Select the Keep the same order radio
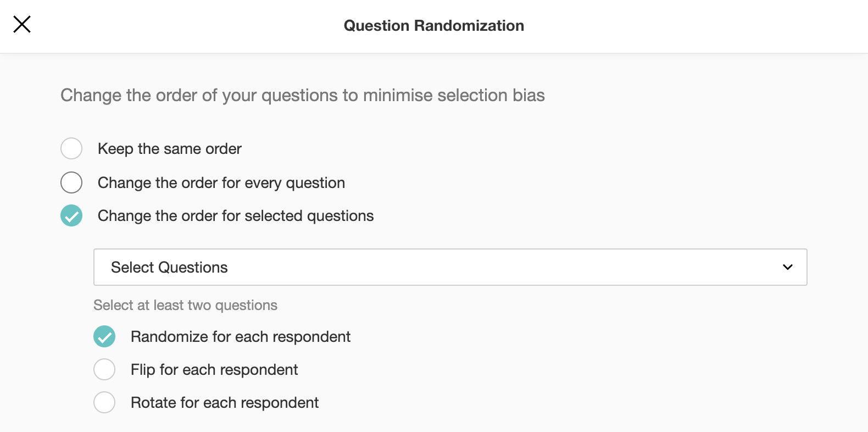868x432 pixels. point(71,148)
